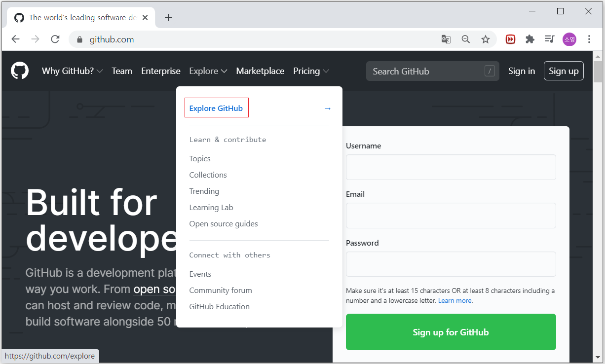
Task: Click the Sign in link
Action: click(x=522, y=71)
